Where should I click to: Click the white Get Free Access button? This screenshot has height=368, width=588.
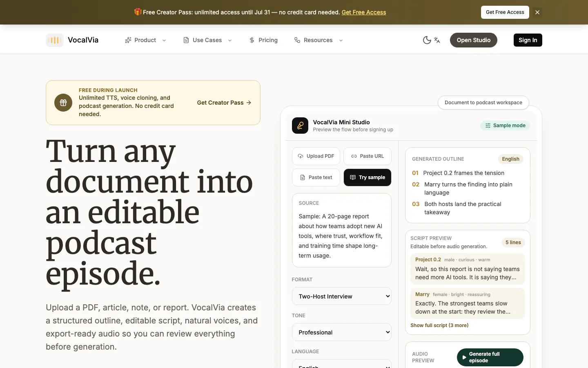pyautogui.click(x=505, y=12)
